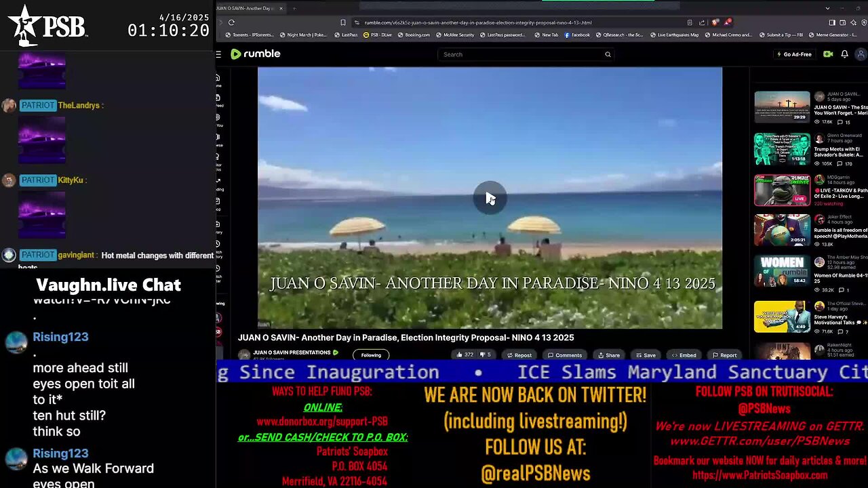Viewport: 868px width, 488px height.
Task: Open Steve Harvey's Motivational Talks thumbnail
Action: (782, 317)
